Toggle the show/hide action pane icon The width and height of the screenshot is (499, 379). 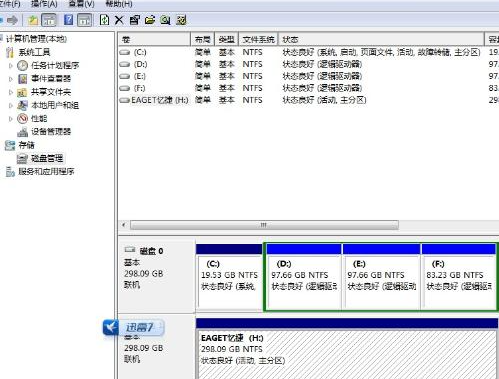(x=84, y=20)
